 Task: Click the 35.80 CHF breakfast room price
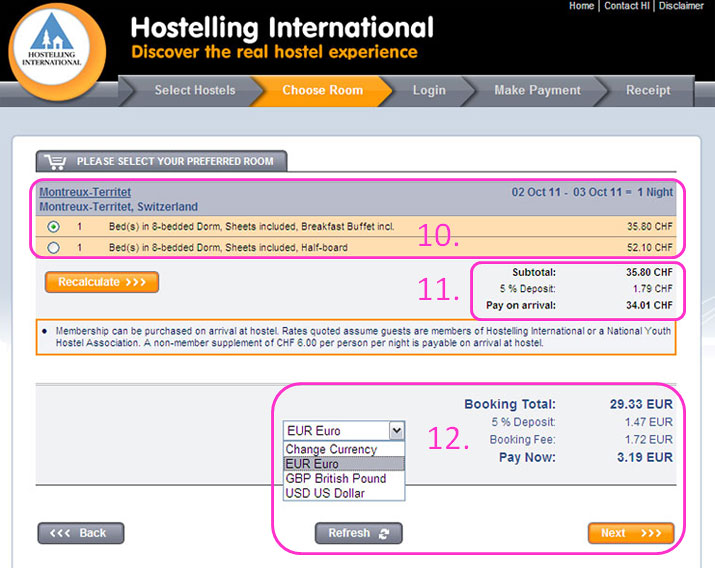[x=649, y=227]
